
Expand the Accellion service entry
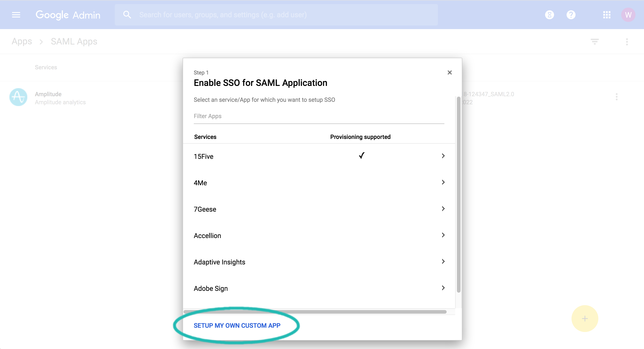coord(444,235)
